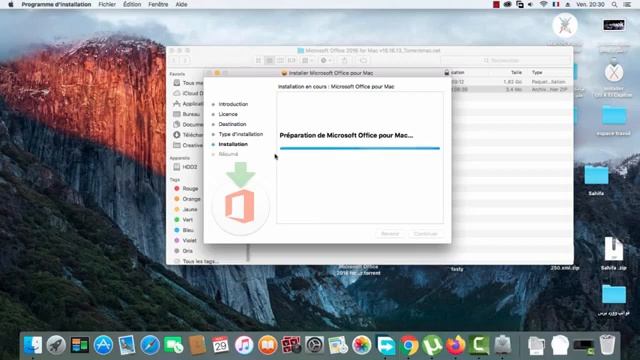
Task: Sort Finder list by Taille column
Action: tap(516, 72)
